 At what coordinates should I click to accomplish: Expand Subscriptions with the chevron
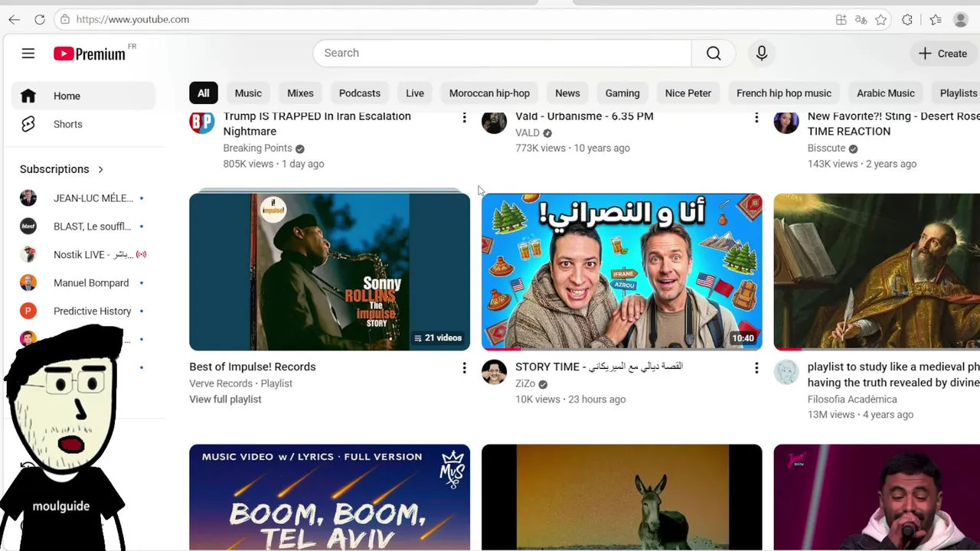coord(100,169)
